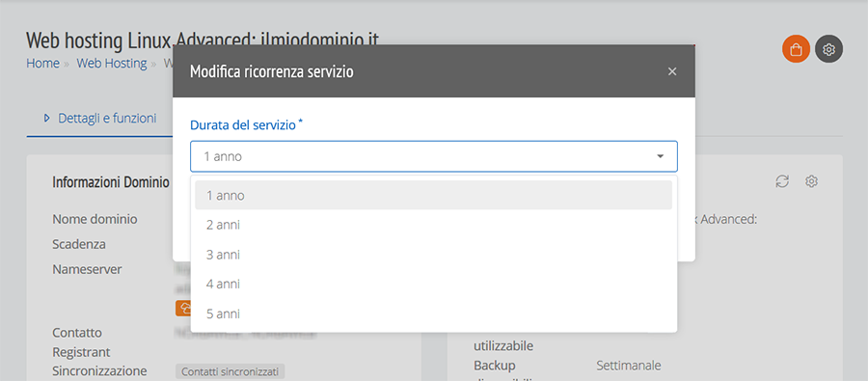
Task: Click the Contatto Registrant label
Action: click(81, 342)
